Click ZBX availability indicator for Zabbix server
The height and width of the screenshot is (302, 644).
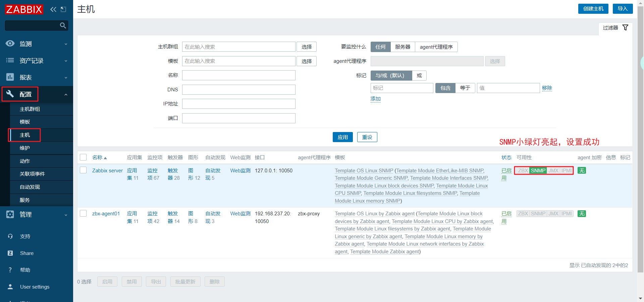523,171
